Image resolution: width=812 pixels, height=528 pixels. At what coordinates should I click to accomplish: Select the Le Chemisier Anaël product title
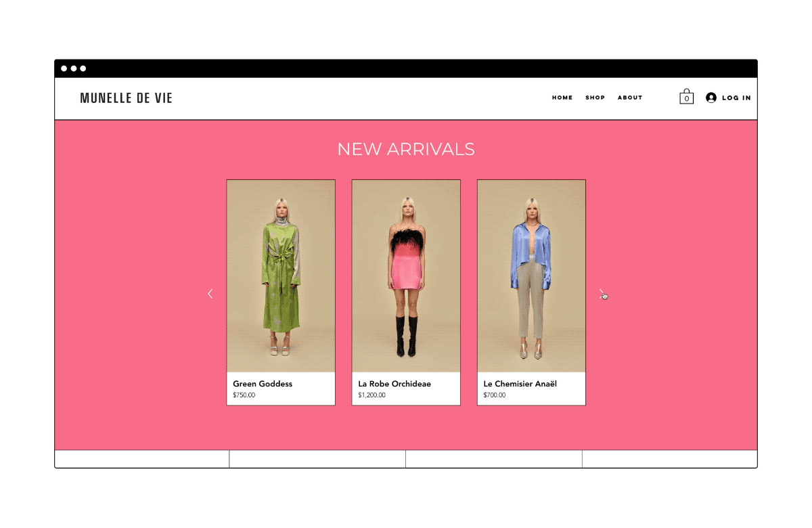(x=520, y=384)
